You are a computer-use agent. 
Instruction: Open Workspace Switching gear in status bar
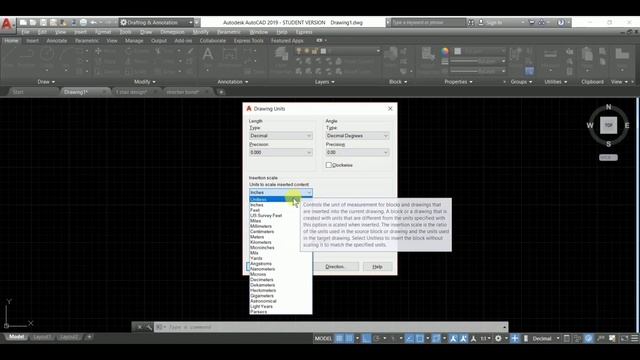click(498, 338)
